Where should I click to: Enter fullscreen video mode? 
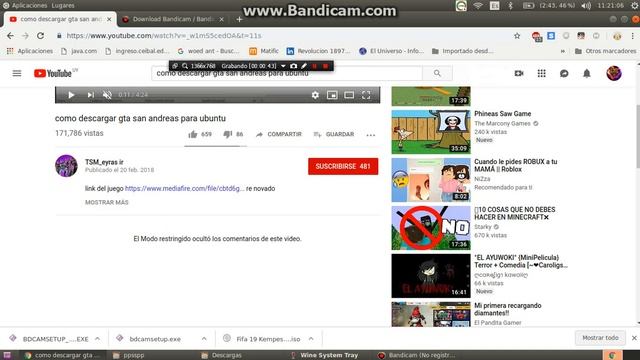366,95
